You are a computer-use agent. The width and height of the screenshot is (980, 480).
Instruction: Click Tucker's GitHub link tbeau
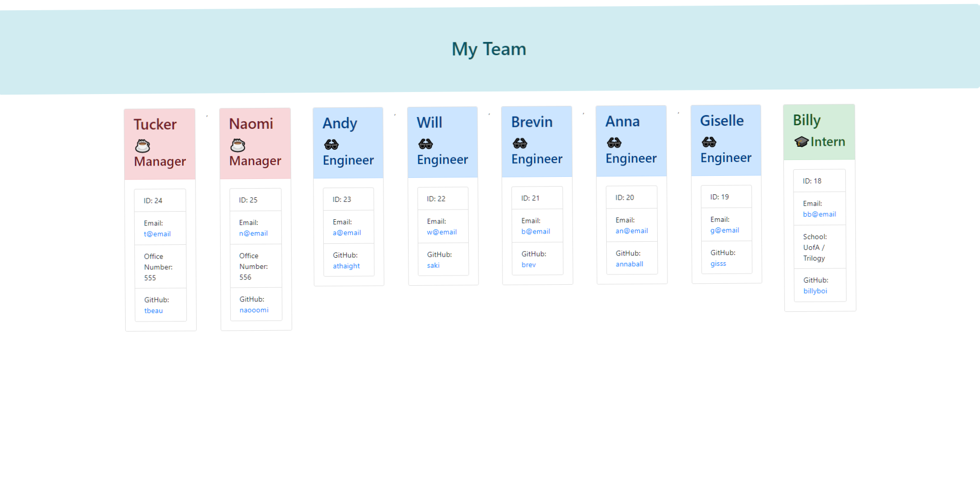[153, 310]
